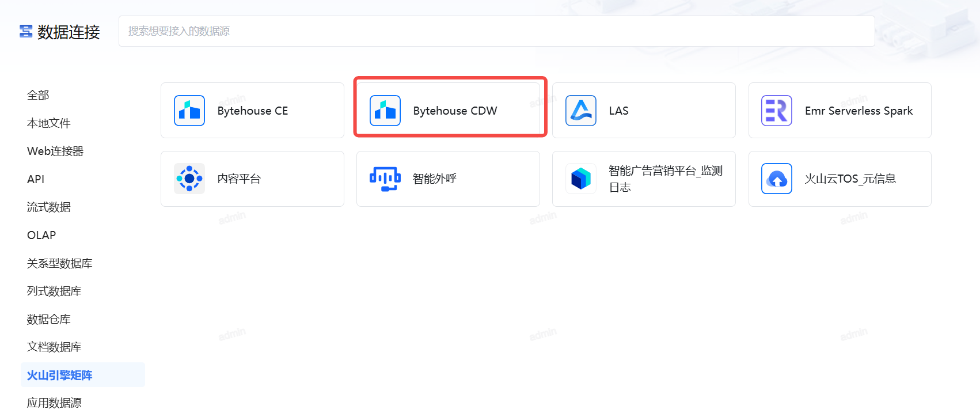Select the 本地文件 category
Screen dimensions: 980x413
click(49, 123)
